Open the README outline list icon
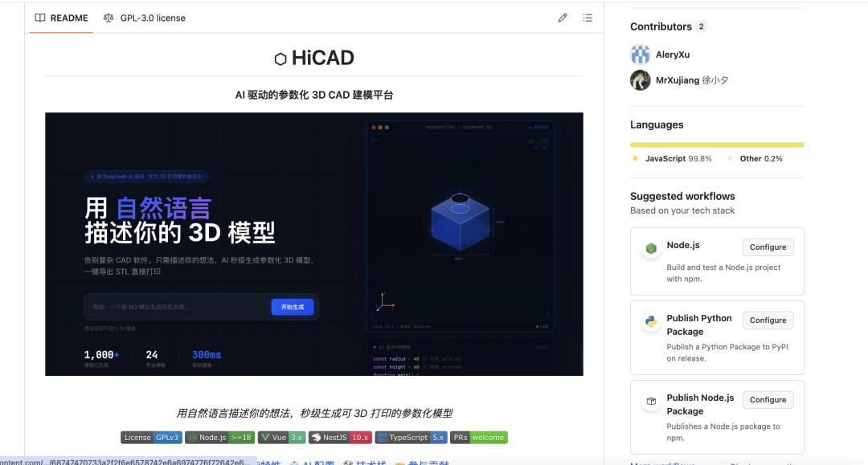The height and width of the screenshot is (465, 868). point(588,18)
